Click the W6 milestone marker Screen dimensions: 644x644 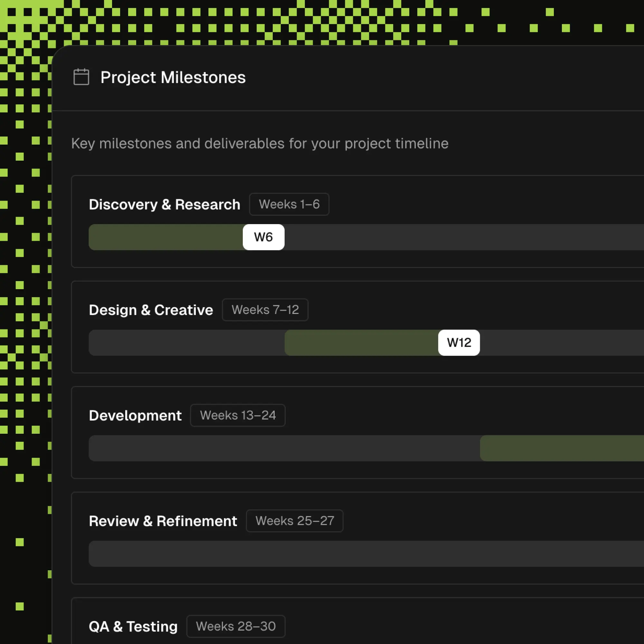tap(263, 237)
